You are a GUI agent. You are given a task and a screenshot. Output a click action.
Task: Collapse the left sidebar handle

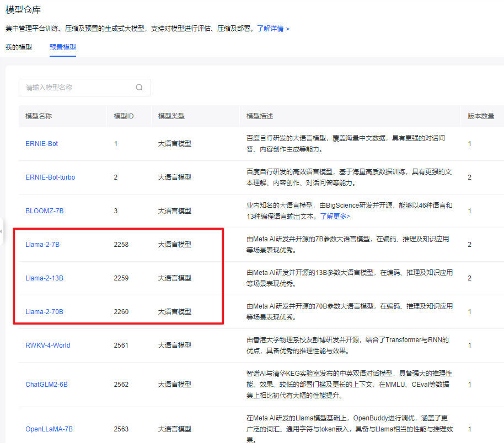point(1,231)
